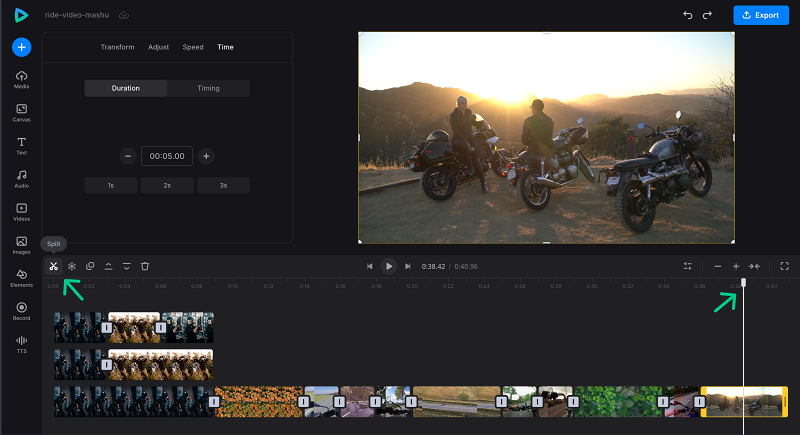The height and width of the screenshot is (435, 800).
Task: Click the freeze frame snowflake icon
Action: [72, 266]
